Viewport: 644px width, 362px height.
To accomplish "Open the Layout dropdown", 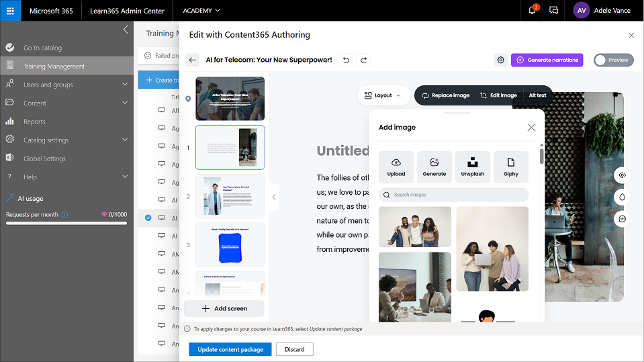I will [383, 95].
